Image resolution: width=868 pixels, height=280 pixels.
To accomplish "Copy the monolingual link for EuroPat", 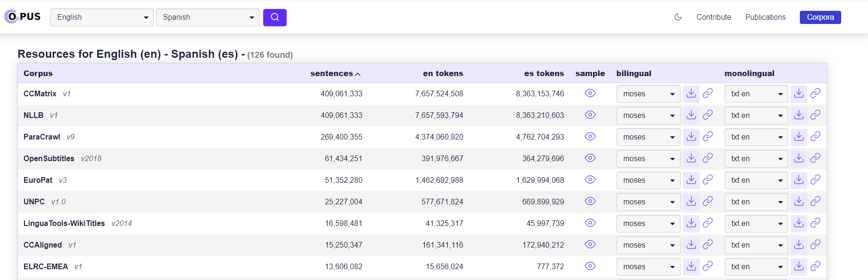I will pyautogui.click(x=815, y=180).
